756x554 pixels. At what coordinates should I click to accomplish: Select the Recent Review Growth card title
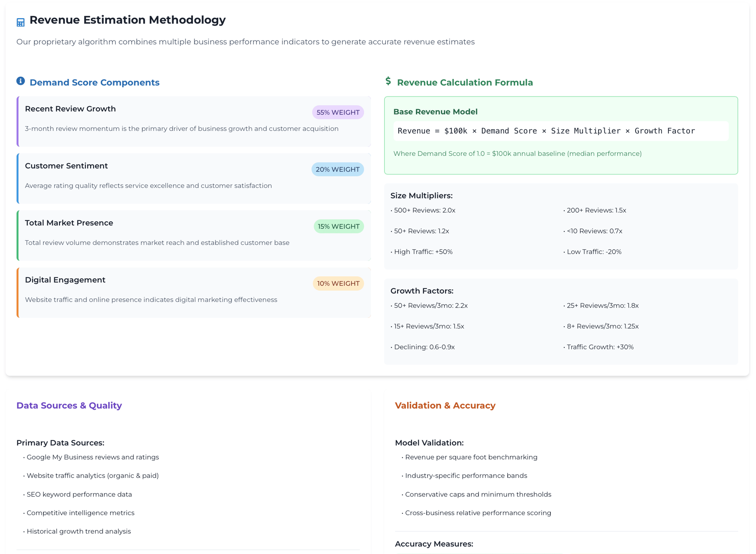(x=70, y=109)
